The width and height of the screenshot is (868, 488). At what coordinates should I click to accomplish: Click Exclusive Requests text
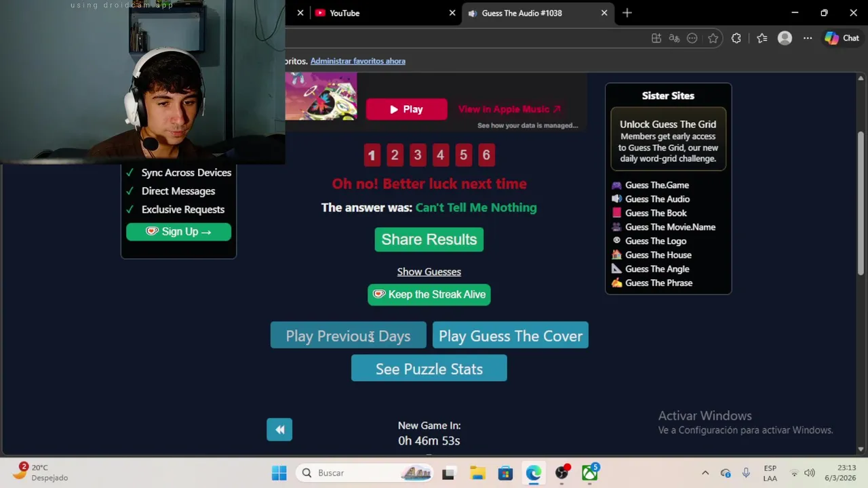(183, 209)
